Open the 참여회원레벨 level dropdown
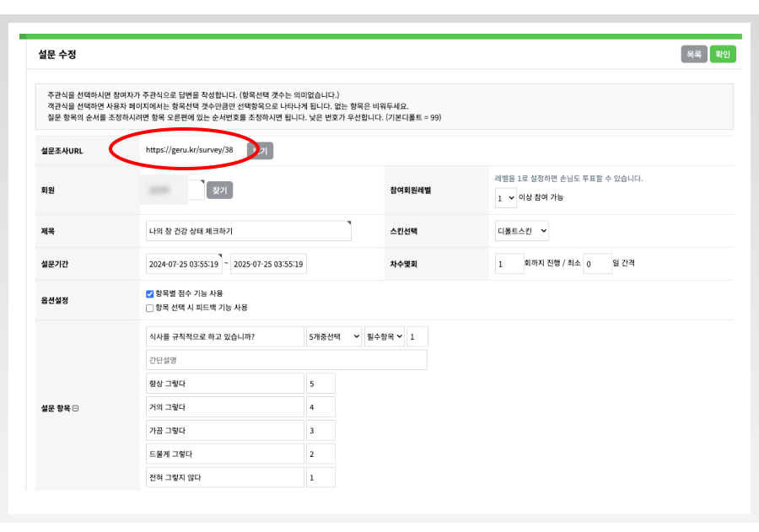Viewport: 759px width, 532px height. click(x=505, y=197)
